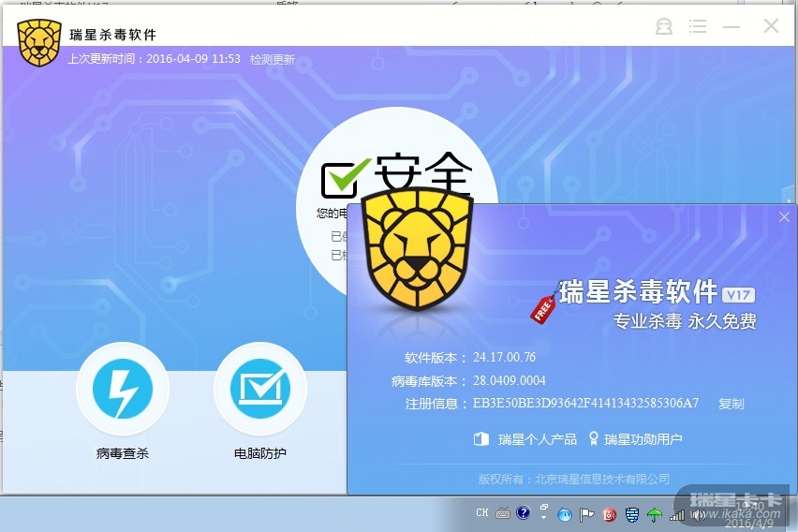Open the user account icon in title bar

point(664,26)
